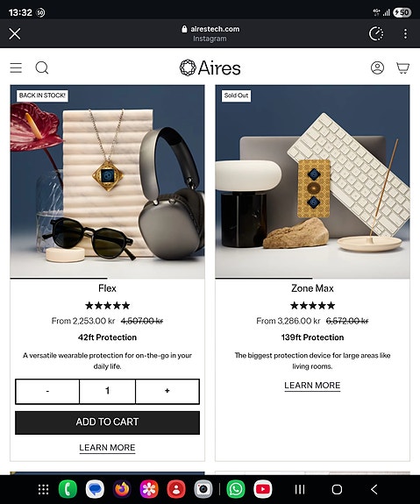Open the account profile icon
The width and height of the screenshot is (420, 504).
(x=377, y=67)
